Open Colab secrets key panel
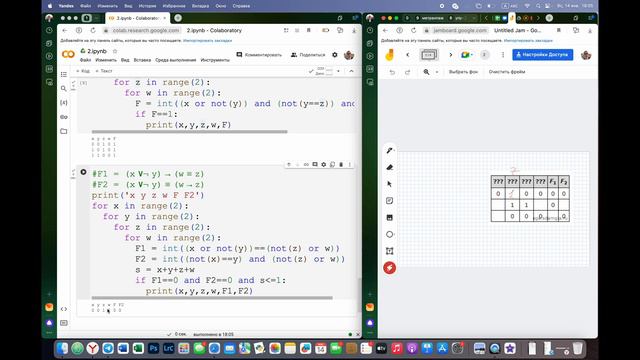 point(64,117)
